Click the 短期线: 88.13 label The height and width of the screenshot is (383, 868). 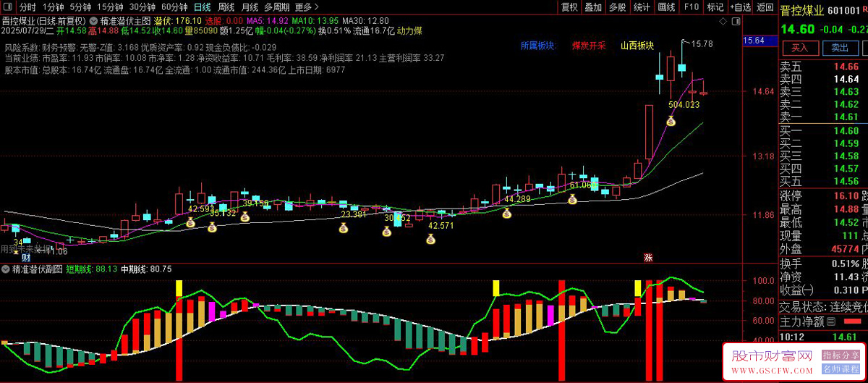point(92,269)
